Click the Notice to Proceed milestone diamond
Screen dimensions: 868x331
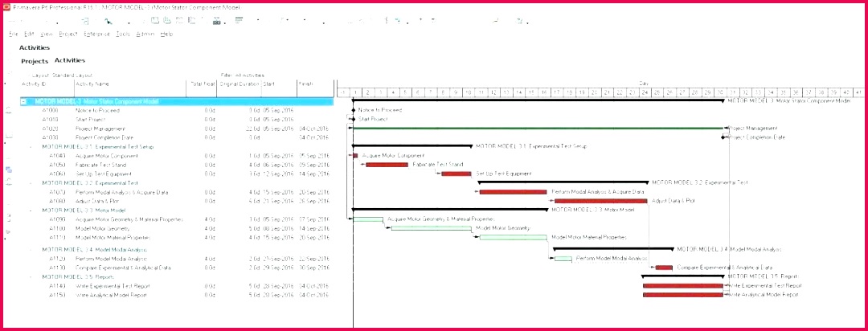pyautogui.click(x=353, y=109)
